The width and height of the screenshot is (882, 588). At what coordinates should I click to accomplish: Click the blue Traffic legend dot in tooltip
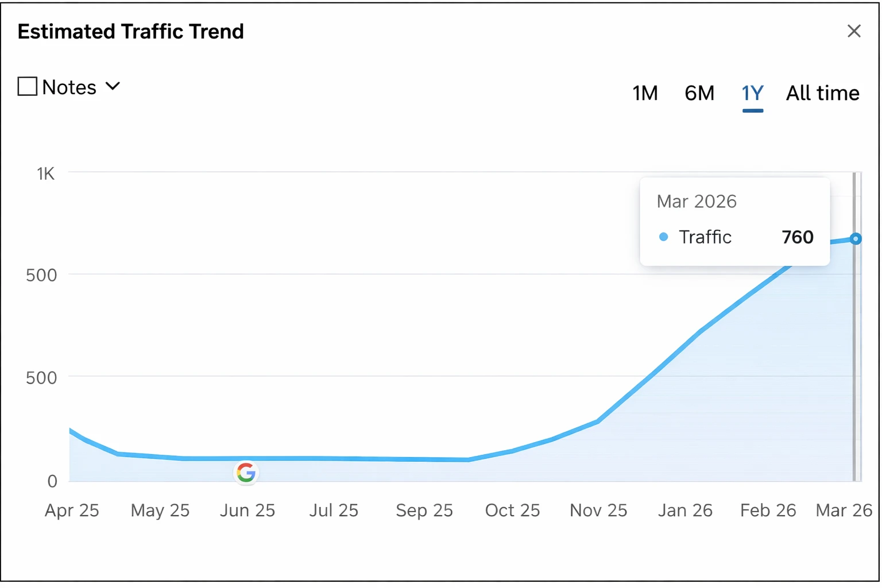[x=664, y=237]
